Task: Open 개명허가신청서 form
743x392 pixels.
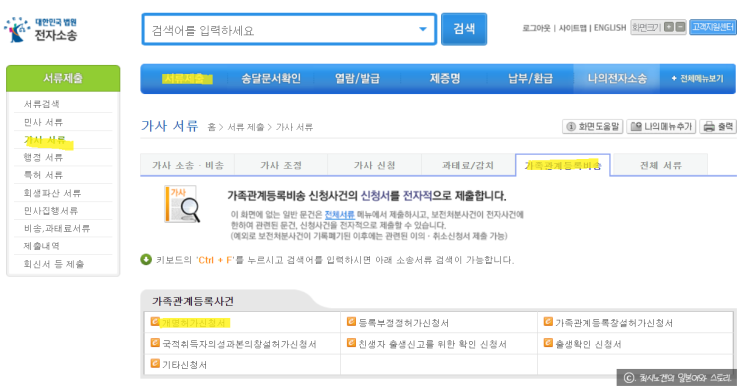Action: click(x=195, y=323)
